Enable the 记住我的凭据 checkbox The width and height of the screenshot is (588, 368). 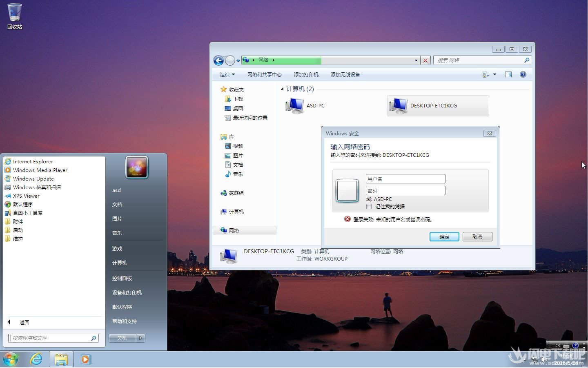coord(369,206)
